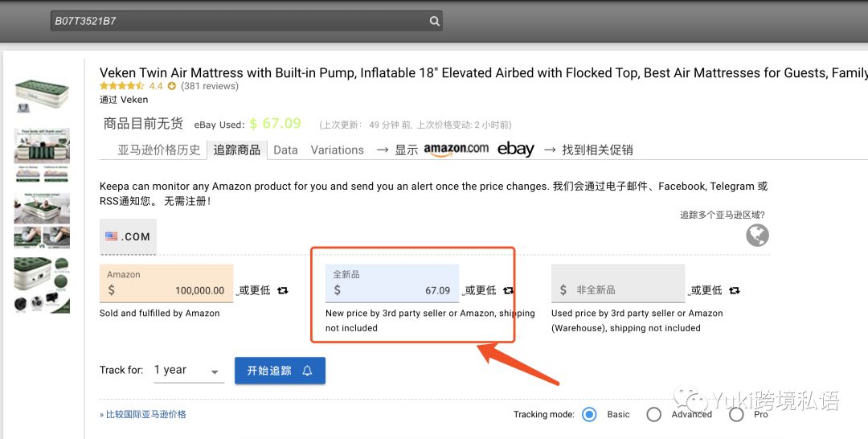This screenshot has width=868, height=439.
Task: Open the Track for 1 year dropdown
Action: [x=188, y=371]
